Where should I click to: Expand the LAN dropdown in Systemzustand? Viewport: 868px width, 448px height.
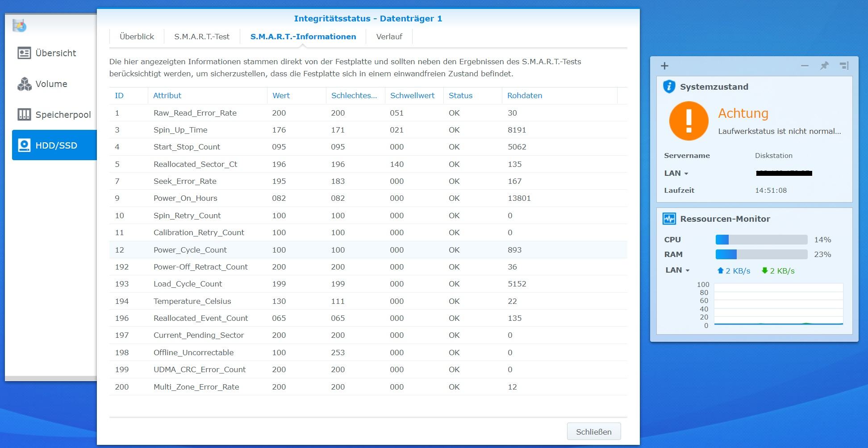(x=686, y=174)
